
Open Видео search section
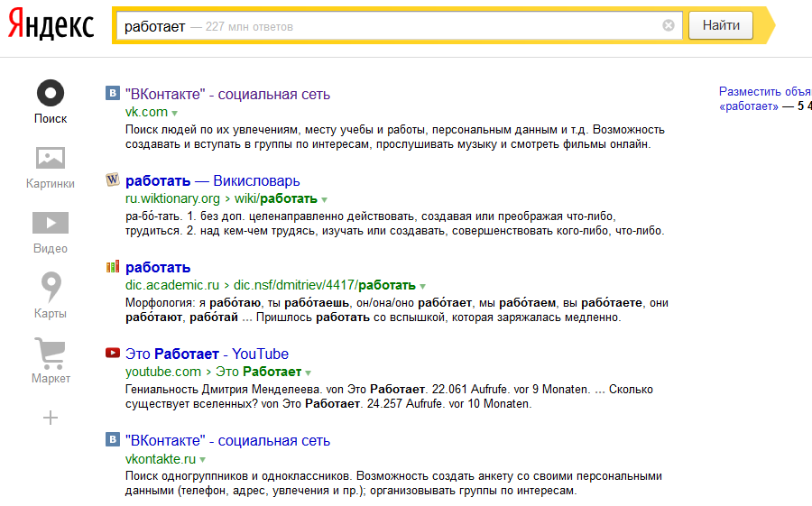click(51, 223)
